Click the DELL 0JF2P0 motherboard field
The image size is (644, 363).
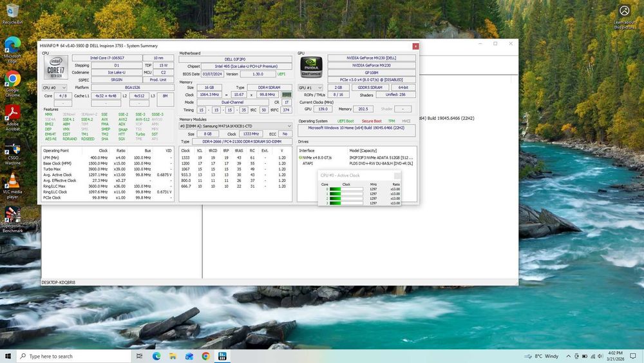pos(235,59)
